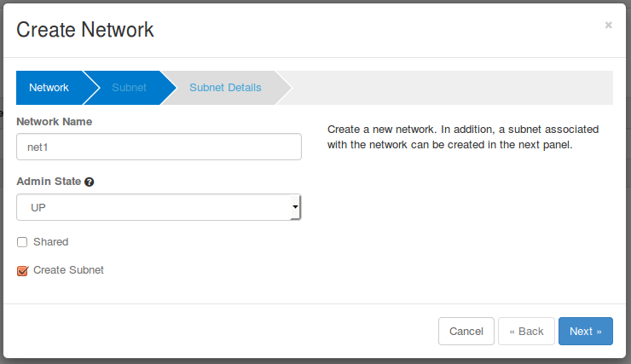Click the "Create Subnet" label text
This screenshot has height=364, width=631.
(x=68, y=270)
